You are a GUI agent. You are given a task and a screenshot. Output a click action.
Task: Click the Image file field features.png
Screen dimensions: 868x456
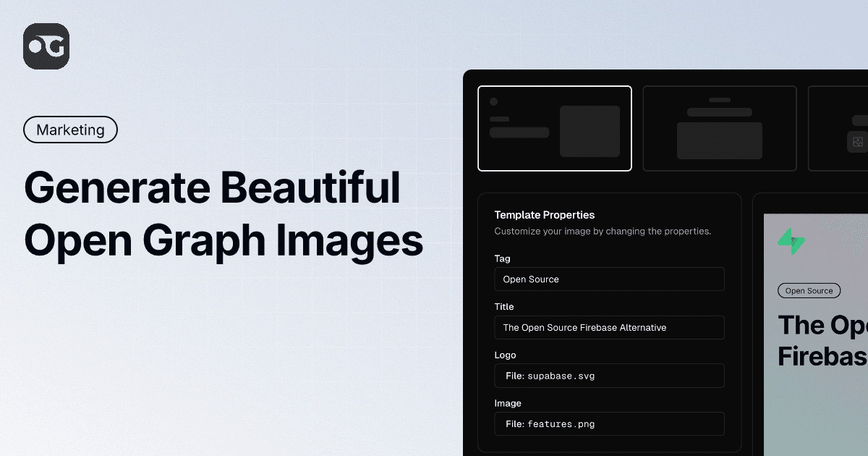coord(609,424)
